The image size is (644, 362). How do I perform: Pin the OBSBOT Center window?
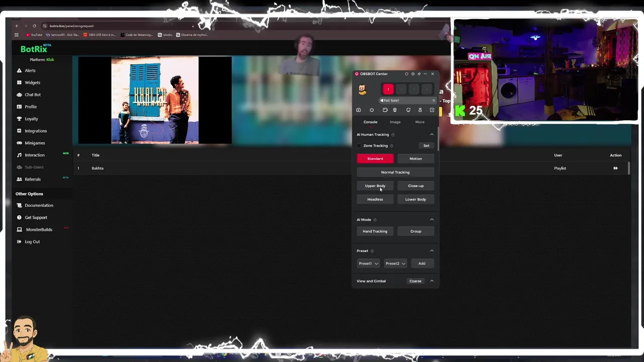pyautogui.click(x=419, y=74)
